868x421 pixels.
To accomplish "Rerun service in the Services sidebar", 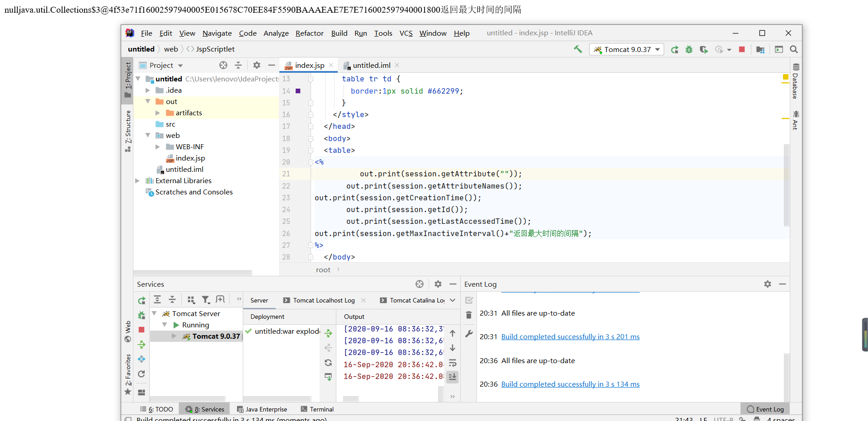I will click(142, 300).
